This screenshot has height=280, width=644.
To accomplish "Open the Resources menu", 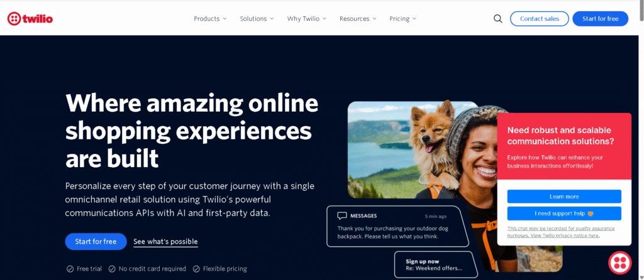I will point(358,19).
